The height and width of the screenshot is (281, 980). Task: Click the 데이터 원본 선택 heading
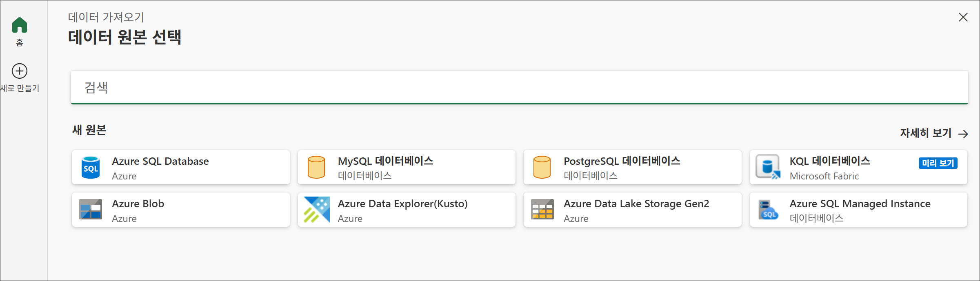[124, 37]
